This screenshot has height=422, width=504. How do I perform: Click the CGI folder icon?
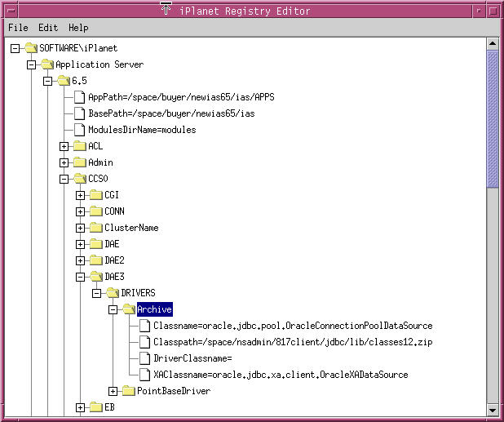click(x=96, y=195)
